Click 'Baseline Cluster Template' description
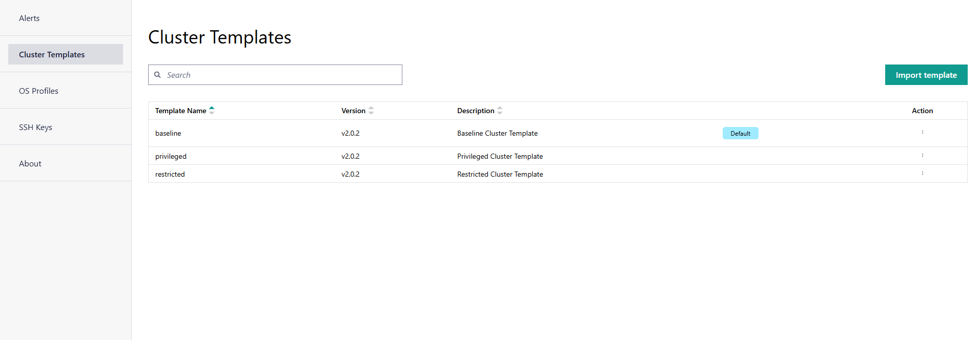The height and width of the screenshot is (340, 980). click(497, 133)
